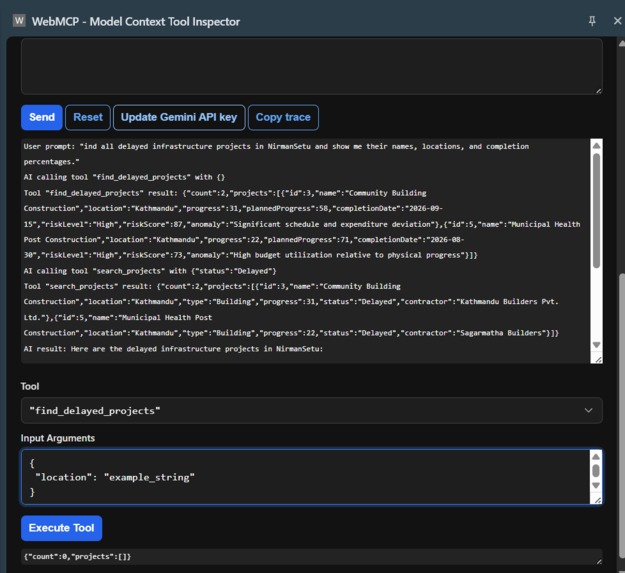Click the Execute Tool button
Screen dimensions: 625x573
click(x=61, y=528)
